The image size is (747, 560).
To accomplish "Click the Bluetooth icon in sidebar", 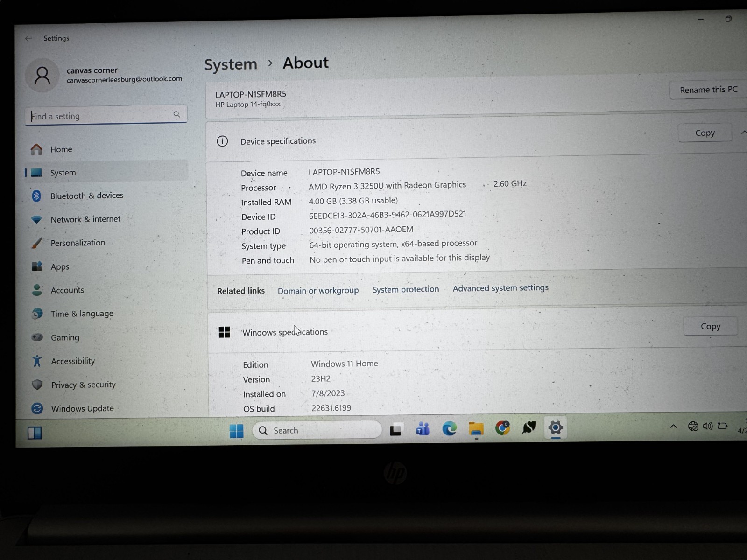I will point(36,196).
